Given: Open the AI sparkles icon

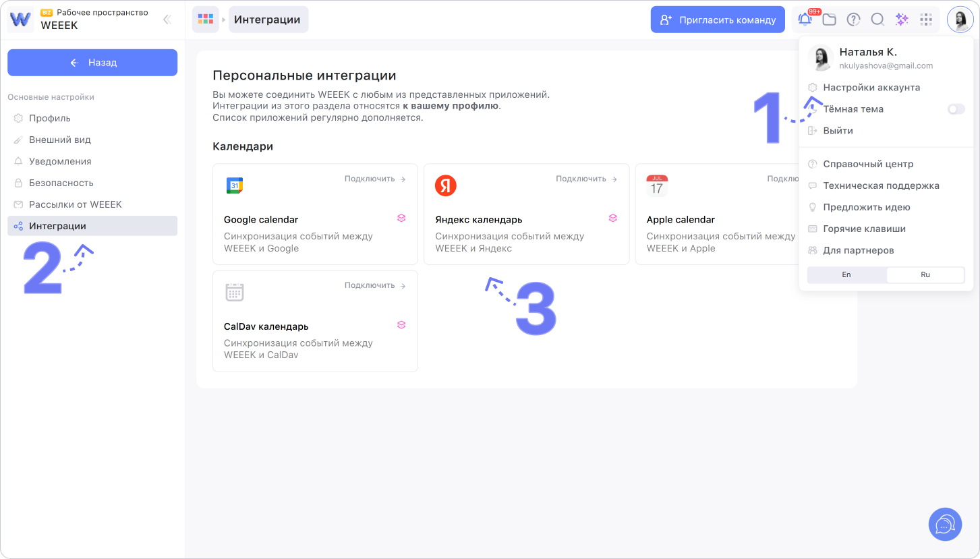Looking at the screenshot, I should pyautogui.click(x=902, y=20).
